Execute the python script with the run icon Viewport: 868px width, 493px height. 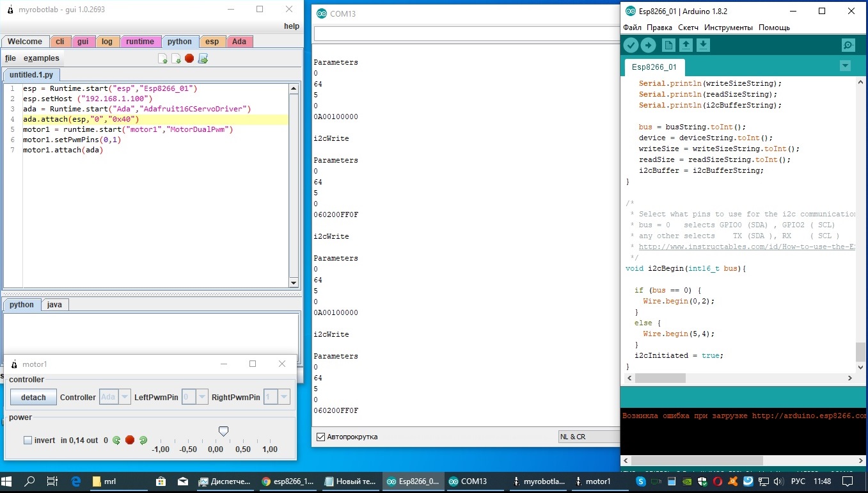pyautogui.click(x=203, y=59)
